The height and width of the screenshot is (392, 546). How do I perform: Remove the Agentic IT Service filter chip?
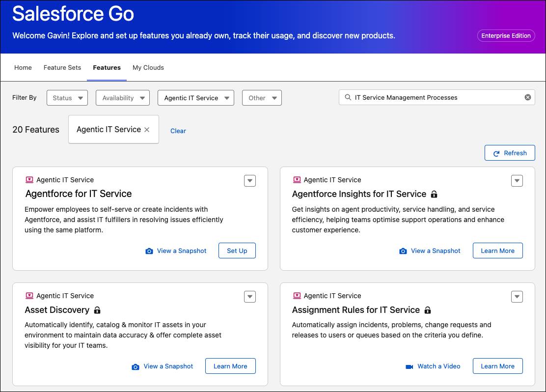click(147, 130)
